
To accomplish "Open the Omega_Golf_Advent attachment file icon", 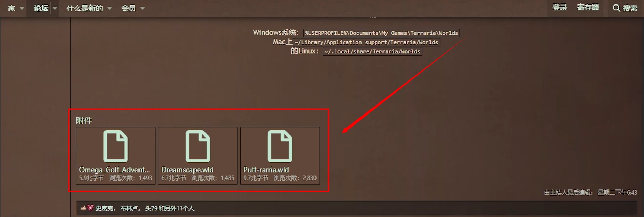I will tap(116, 146).
